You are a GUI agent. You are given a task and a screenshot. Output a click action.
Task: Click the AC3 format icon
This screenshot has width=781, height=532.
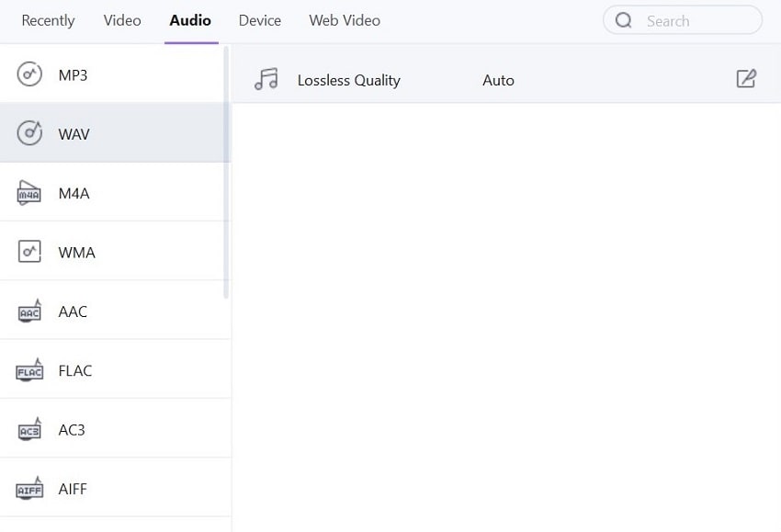point(30,429)
